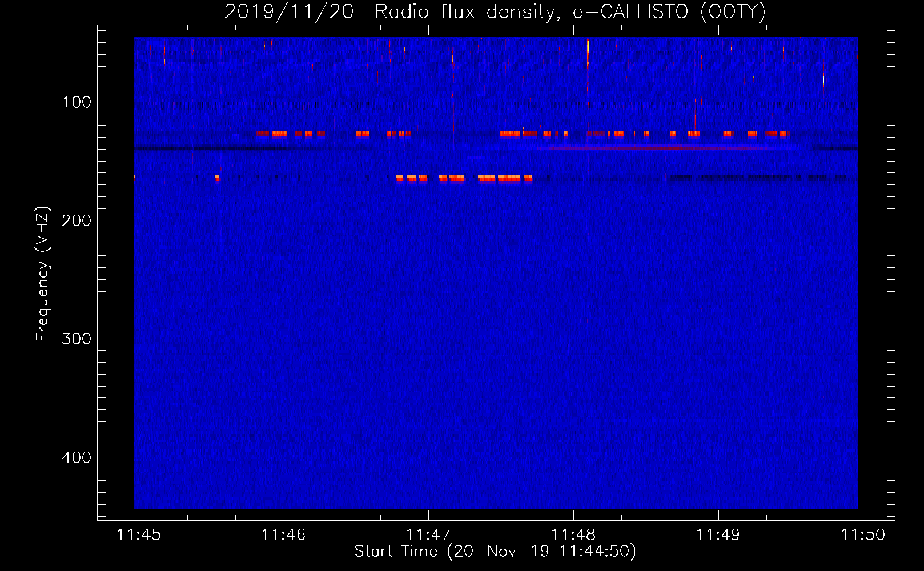
Task: Click the 'e-CALLISTO (OOTY)' text in title
Action: (x=669, y=12)
